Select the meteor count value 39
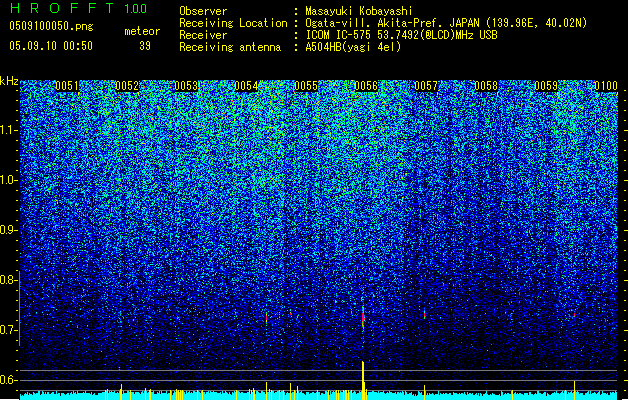The height and width of the screenshot is (400, 629). click(x=145, y=46)
